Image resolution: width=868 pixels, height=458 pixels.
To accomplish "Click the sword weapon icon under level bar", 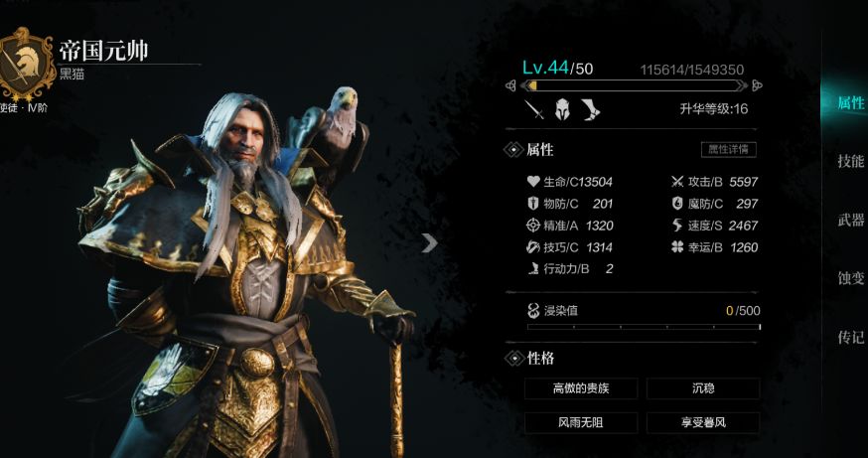I will [x=534, y=109].
